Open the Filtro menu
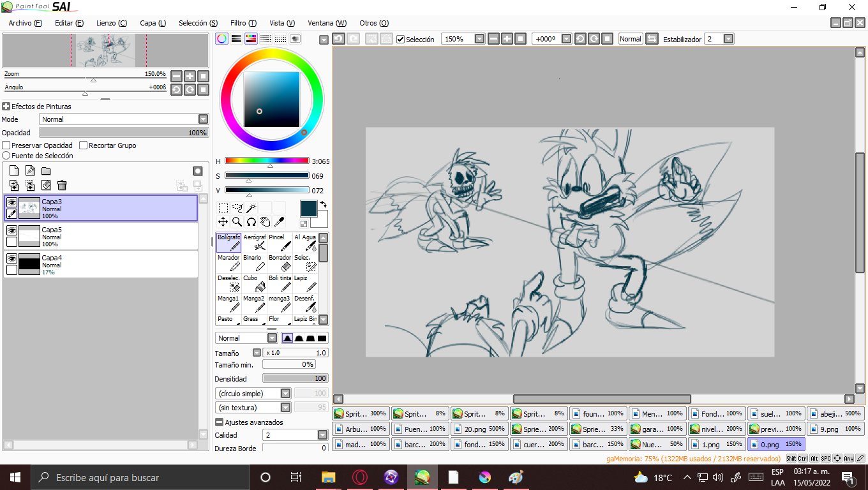Viewport: 868px width, 490px height. click(x=243, y=23)
